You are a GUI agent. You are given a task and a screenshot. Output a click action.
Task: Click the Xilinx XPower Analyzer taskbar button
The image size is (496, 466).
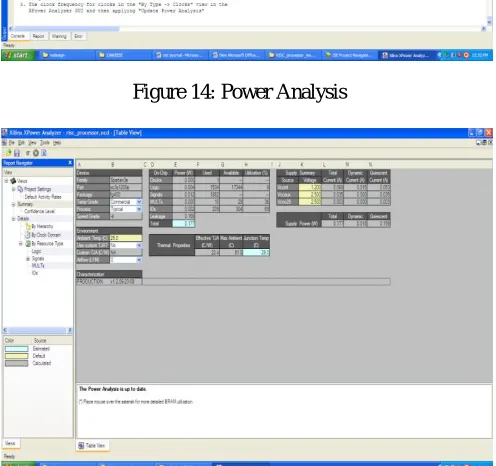pyautogui.click(x=407, y=55)
